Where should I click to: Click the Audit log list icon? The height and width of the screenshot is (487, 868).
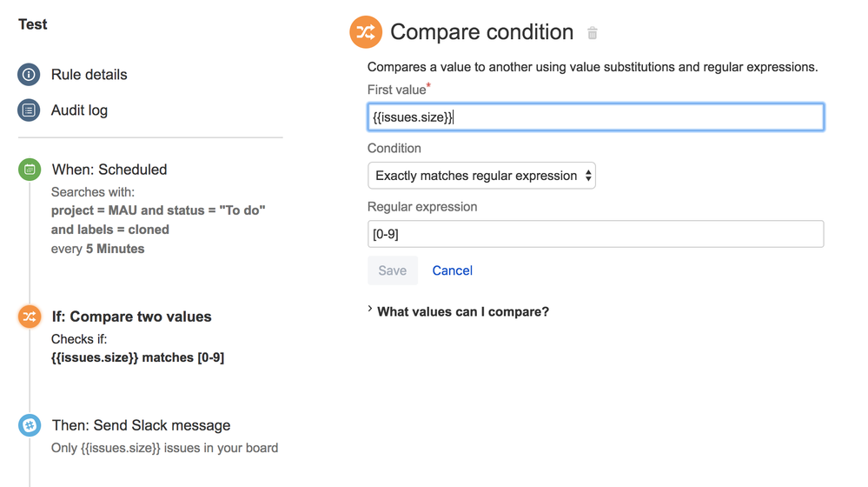click(x=29, y=110)
